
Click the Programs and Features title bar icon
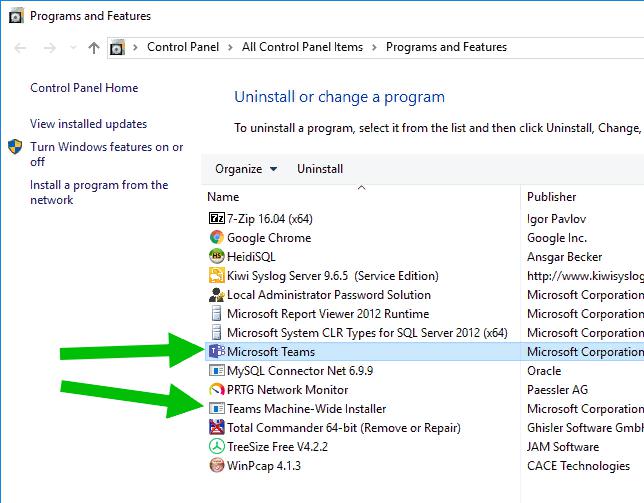click(x=16, y=16)
